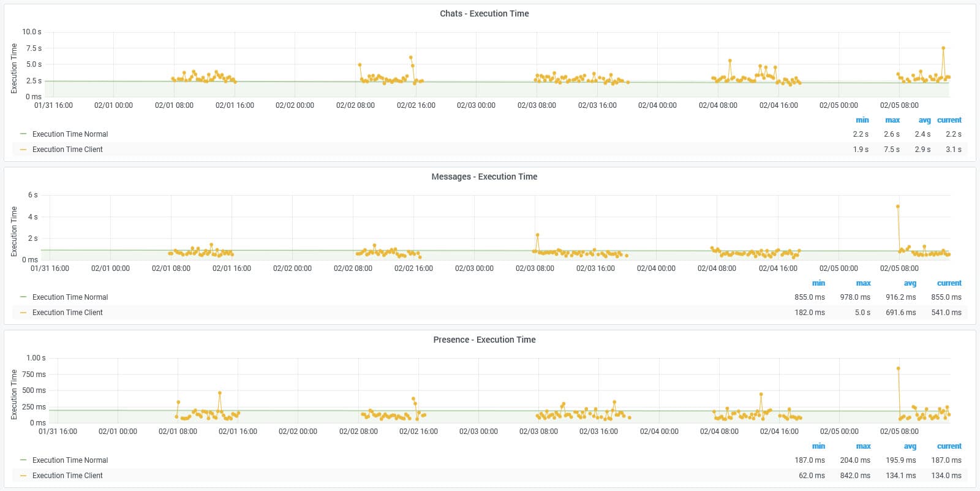Toggle Execution Time Normal series in Chats legend
Viewport: 980px width, 491px height.
[x=70, y=134]
